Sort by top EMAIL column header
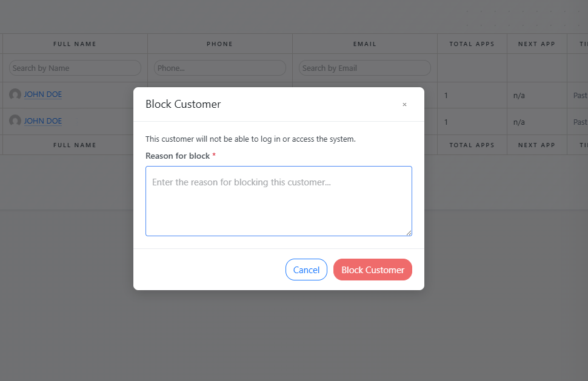588x381 pixels. [x=364, y=44]
